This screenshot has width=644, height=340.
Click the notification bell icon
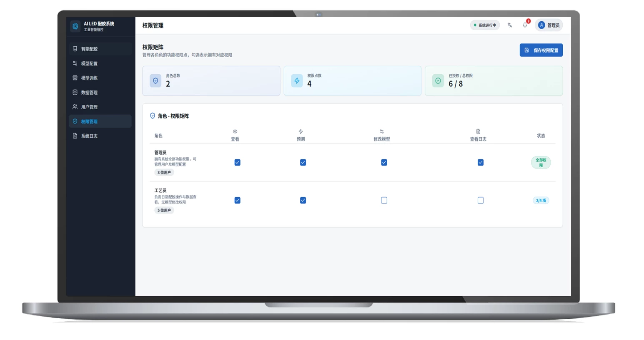point(525,25)
